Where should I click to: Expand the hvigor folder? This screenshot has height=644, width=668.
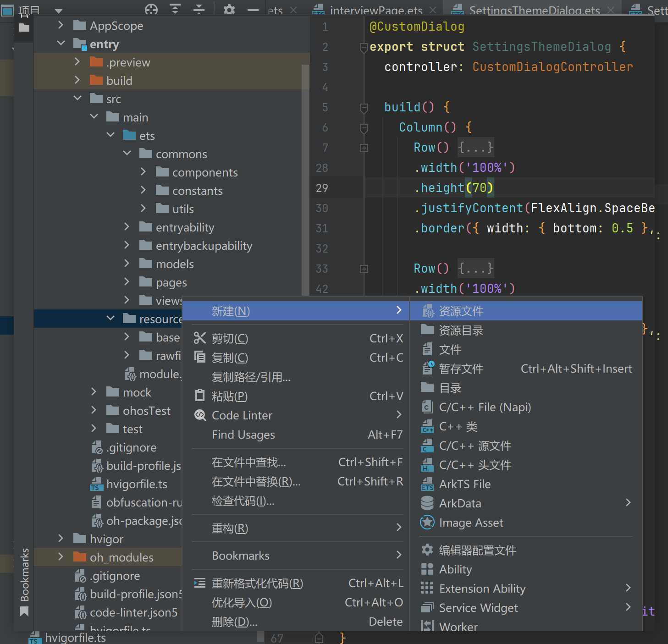pyautogui.click(x=61, y=538)
